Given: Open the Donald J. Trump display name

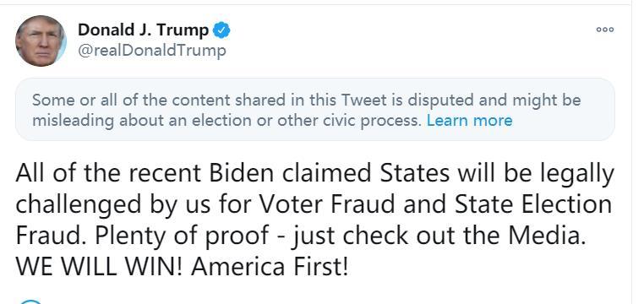Looking at the screenshot, I should click(144, 30).
